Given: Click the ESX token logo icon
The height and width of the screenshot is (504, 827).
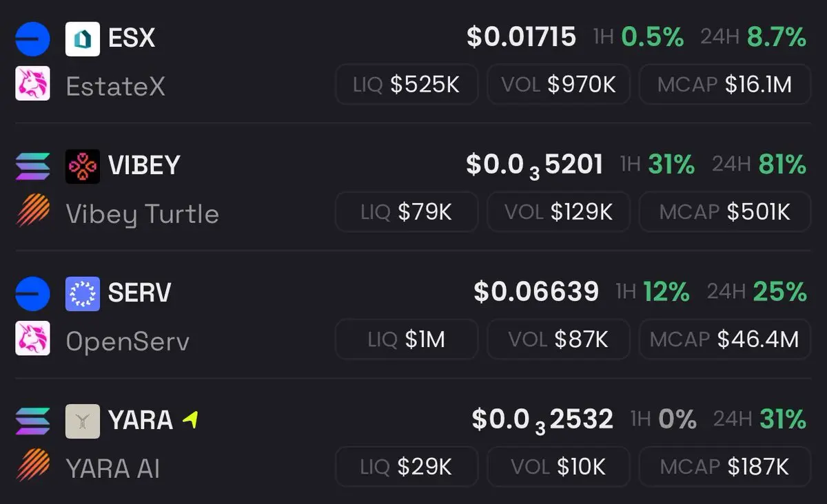Looking at the screenshot, I should [x=83, y=39].
